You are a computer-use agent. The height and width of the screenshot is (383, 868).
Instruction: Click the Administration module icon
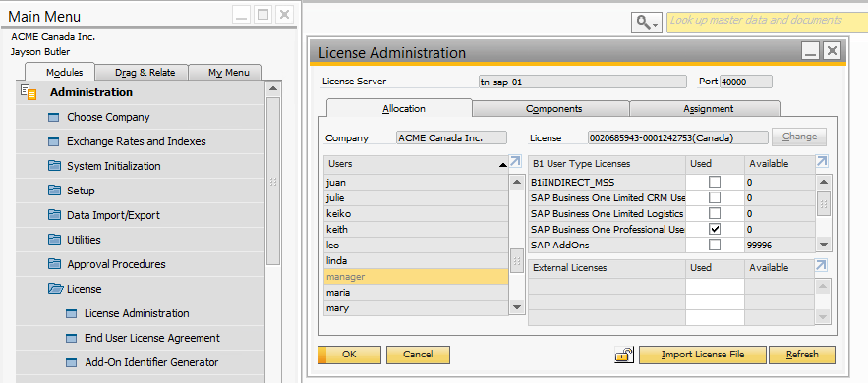click(29, 92)
